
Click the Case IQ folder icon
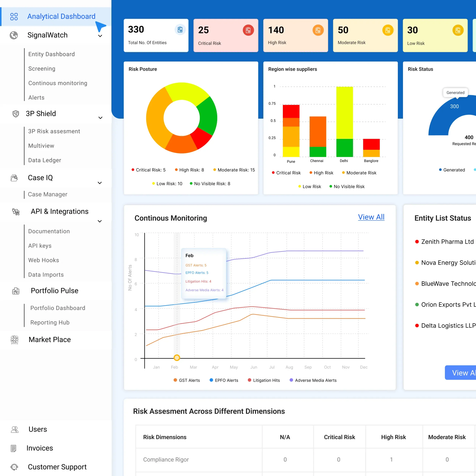pos(14,178)
